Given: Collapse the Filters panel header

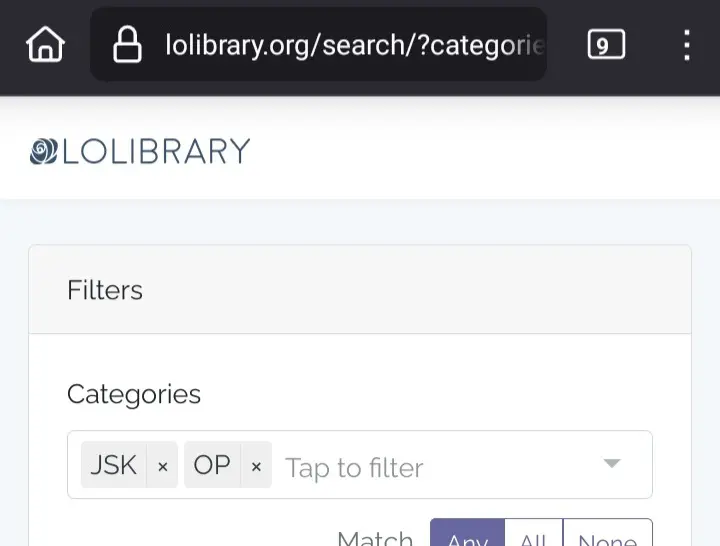Looking at the screenshot, I should [360, 290].
